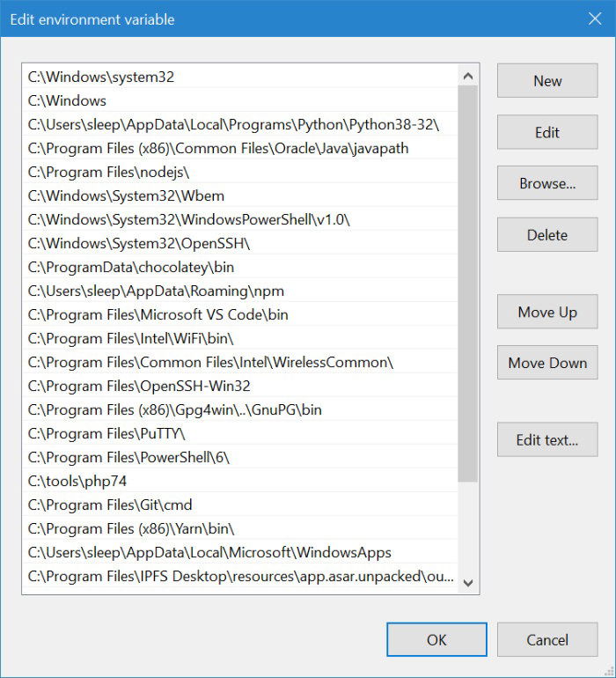Select the Gpg4win GnuPG\bin entry
The height and width of the screenshot is (678, 616).
pyautogui.click(x=240, y=410)
